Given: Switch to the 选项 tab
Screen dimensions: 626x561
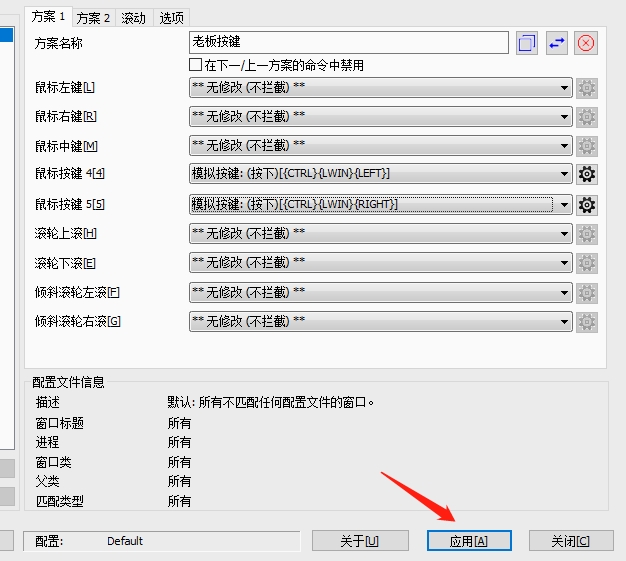Looking at the screenshot, I should 171,18.
